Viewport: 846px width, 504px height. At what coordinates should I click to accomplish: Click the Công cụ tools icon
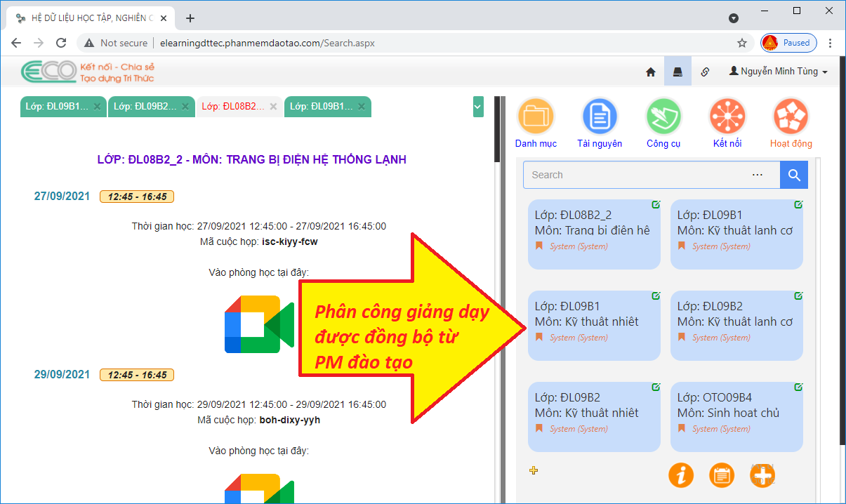663,117
